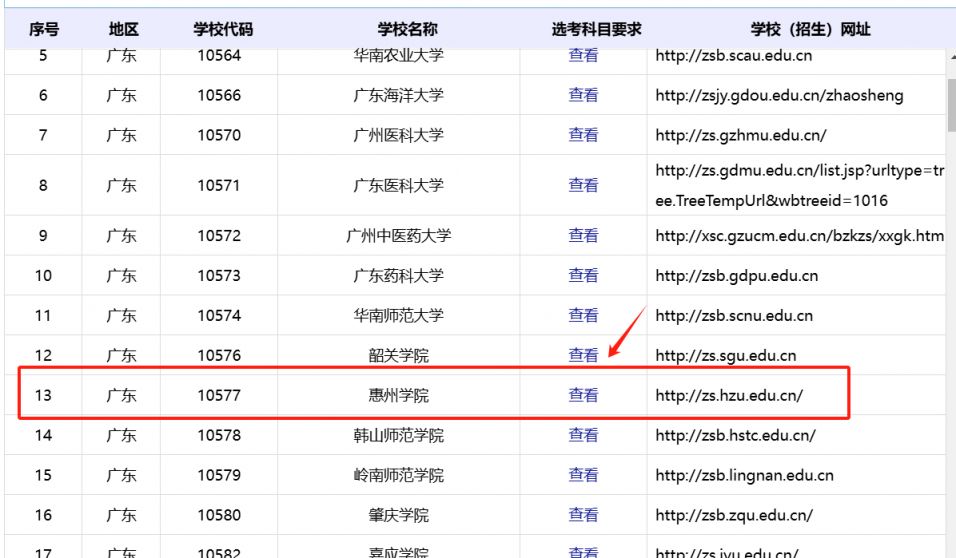
Task: Open 查看 link for 广州医科大学
Action: coord(583,135)
